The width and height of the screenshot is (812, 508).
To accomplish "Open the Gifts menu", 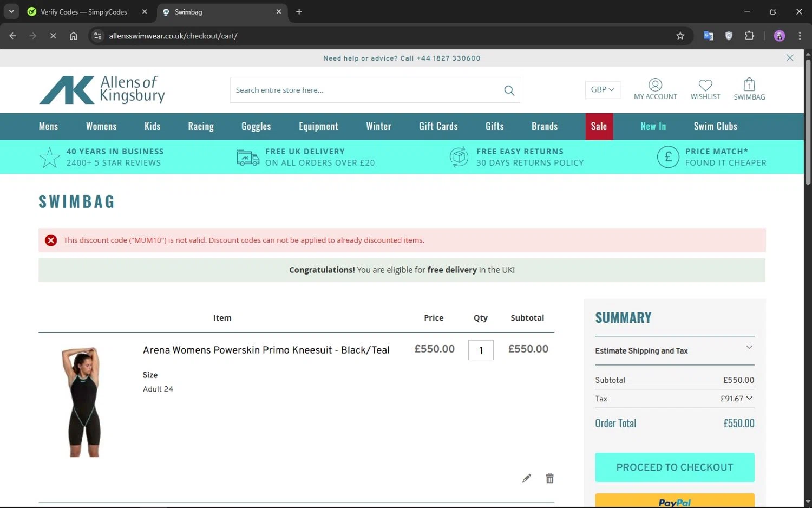I will (x=494, y=126).
